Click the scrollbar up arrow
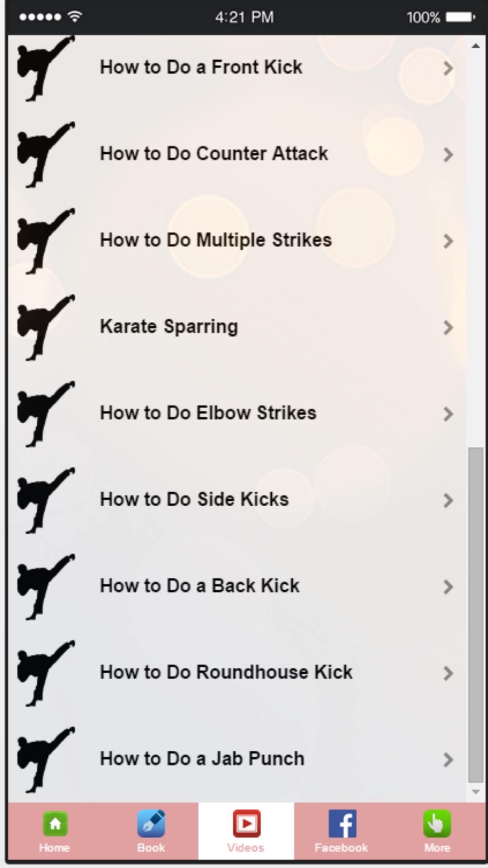The width and height of the screenshot is (488, 868). [x=475, y=45]
